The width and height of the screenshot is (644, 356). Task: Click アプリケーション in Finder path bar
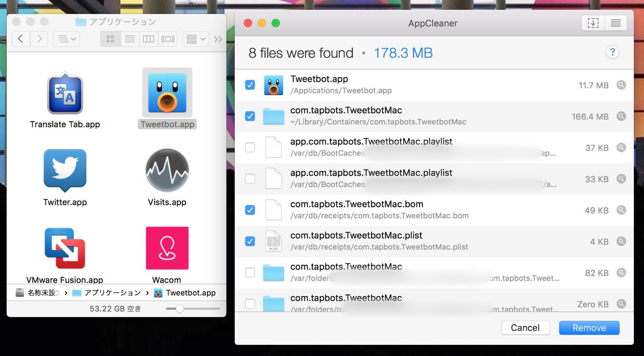(x=107, y=293)
